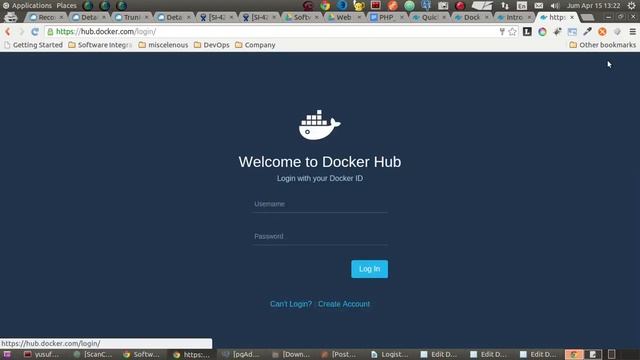
Task: Switch to the [Down taskbar window
Action: coord(291,354)
